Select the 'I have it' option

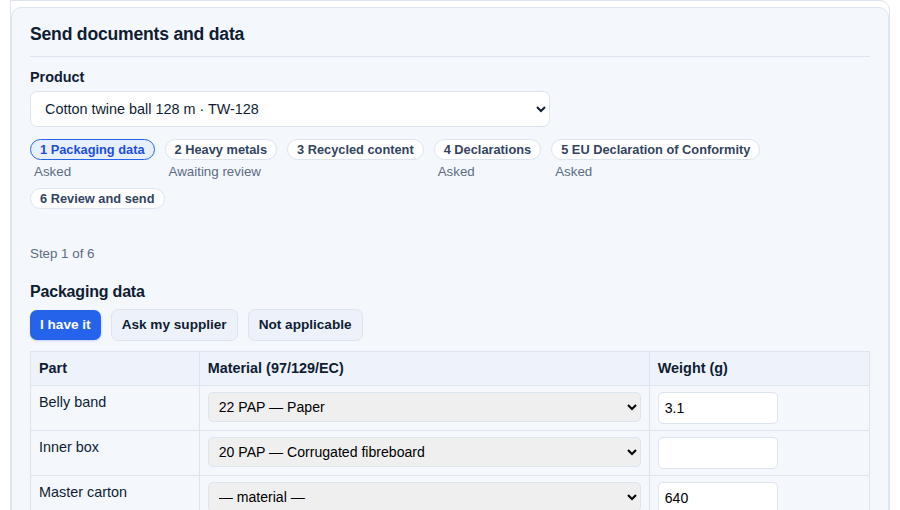pos(65,325)
